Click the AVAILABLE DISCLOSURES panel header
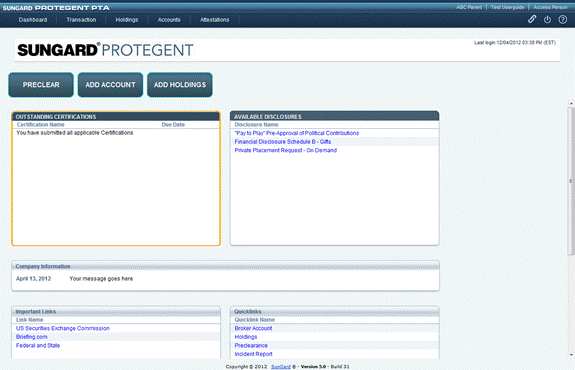This screenshot has width=575, height=370. click(x=334, y=117)
